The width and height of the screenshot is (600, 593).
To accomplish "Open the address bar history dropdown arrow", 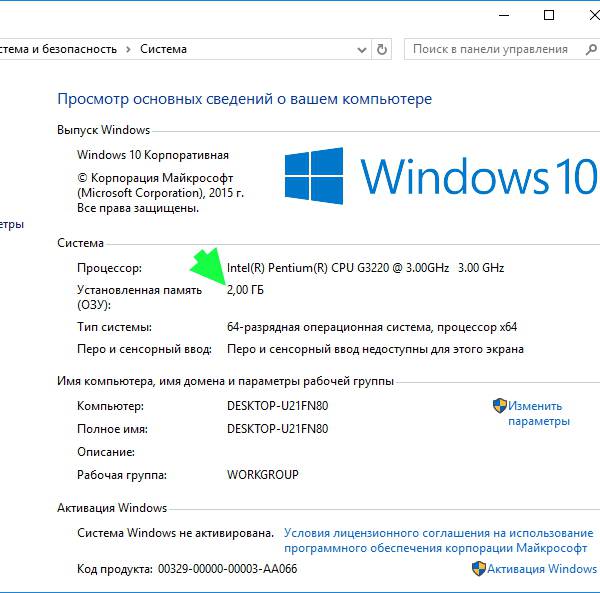I will coord(362,50).
